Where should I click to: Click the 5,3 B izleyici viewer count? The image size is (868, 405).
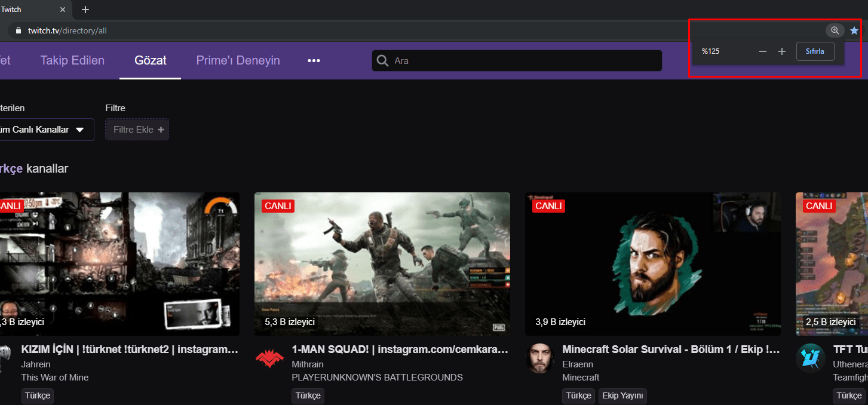tap(290, 322)
